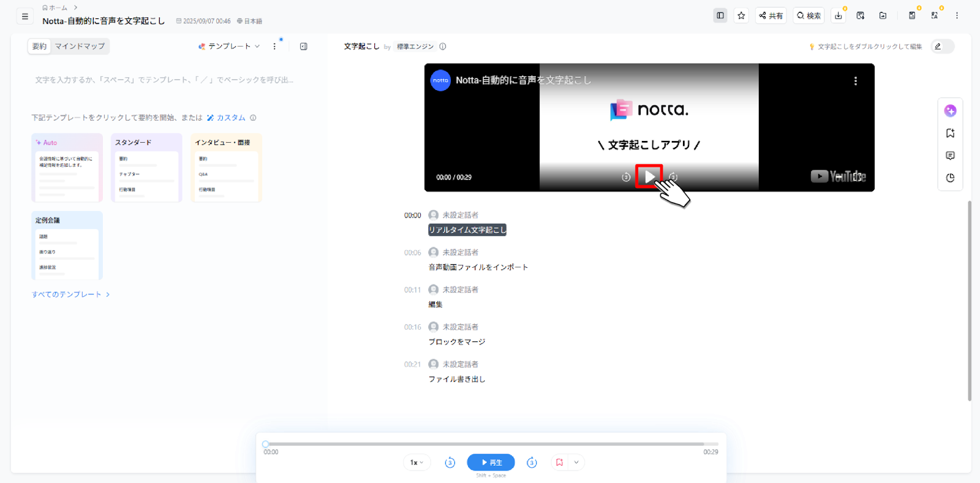The image size is (980, 483).
Task: Open the comments sidebar icon
Action: point(950,156)
